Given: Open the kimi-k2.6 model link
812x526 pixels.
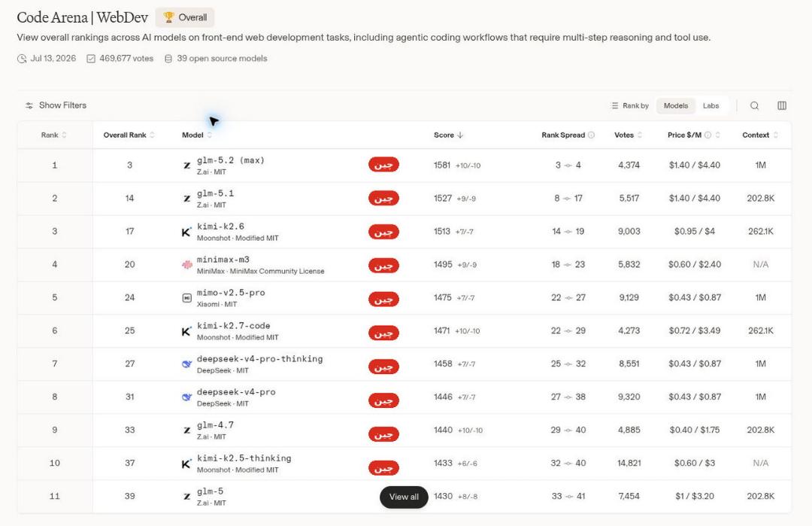Looking at the screenshot, I should click(x=220, y=227).
